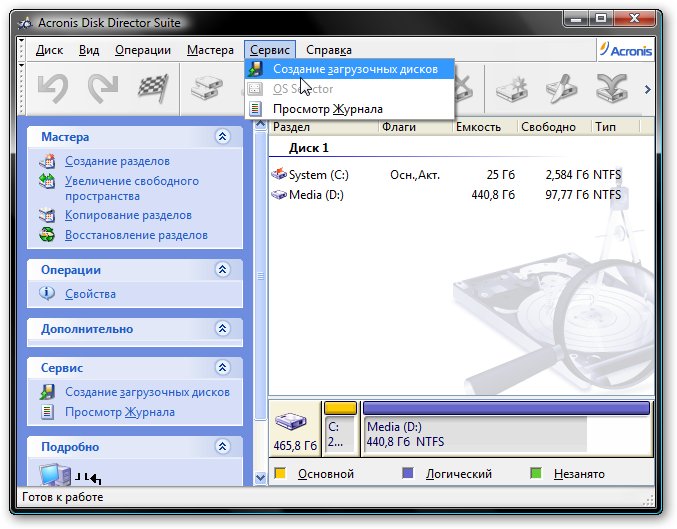Viewport: 677px width, 529px height.
Task: Select the Media (D:) partition row
Action: [446, 195]
